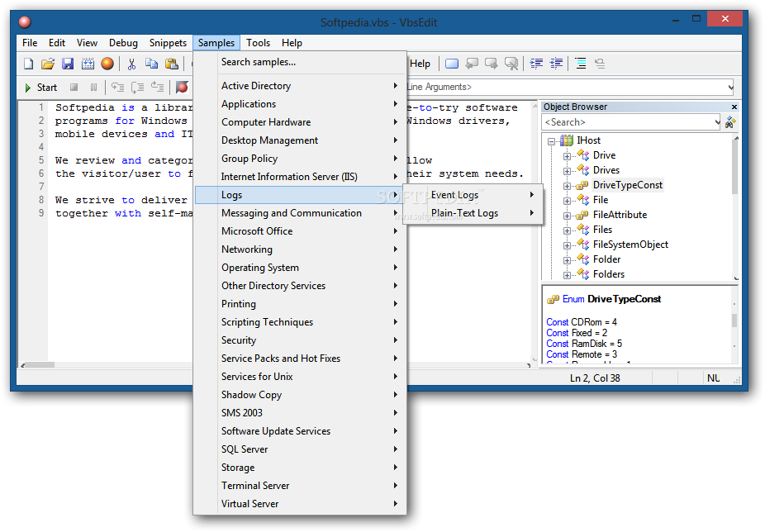Image resolution: width=765 pixels, height=532 pixels.
Task: Click the enum details pane vertical scrollbar
Action: click(x=734, y=325)
